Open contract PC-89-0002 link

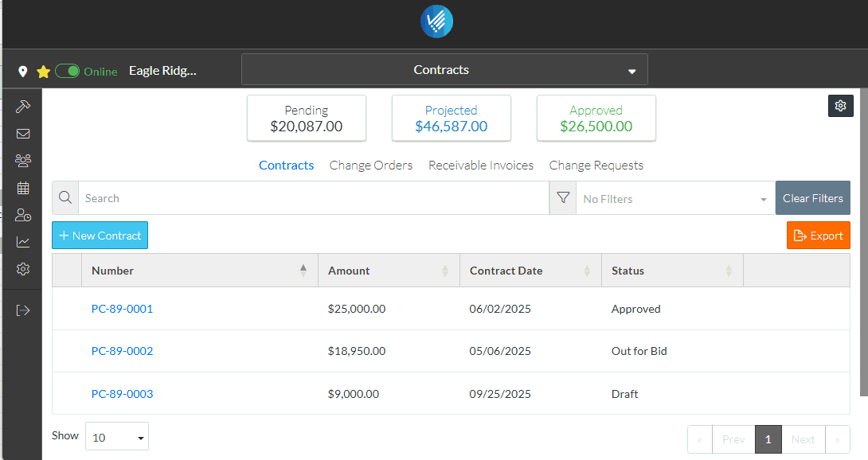[x=122, y=351]
